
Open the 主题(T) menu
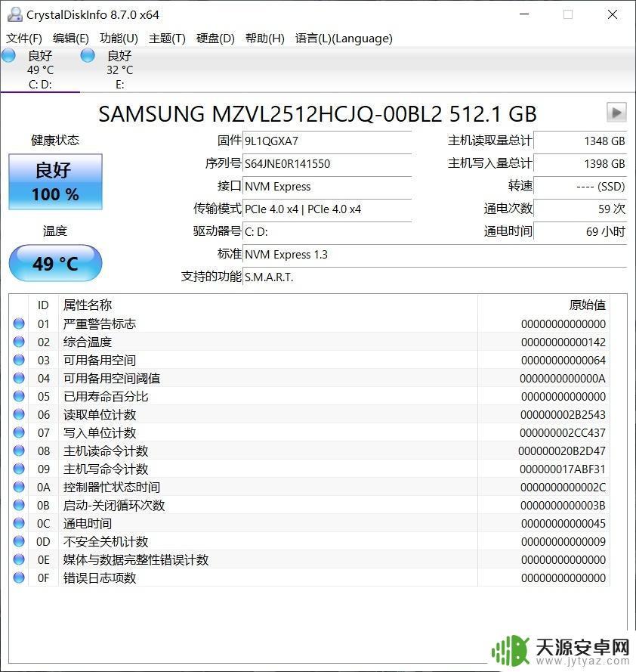click(167, 39)
